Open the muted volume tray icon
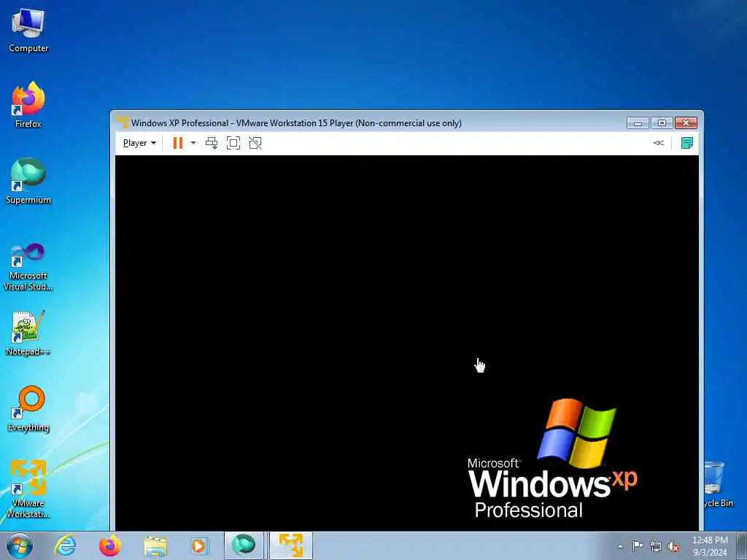Image resolution: width=747 pixels, height=560 pixels. [x=673, y=546]
